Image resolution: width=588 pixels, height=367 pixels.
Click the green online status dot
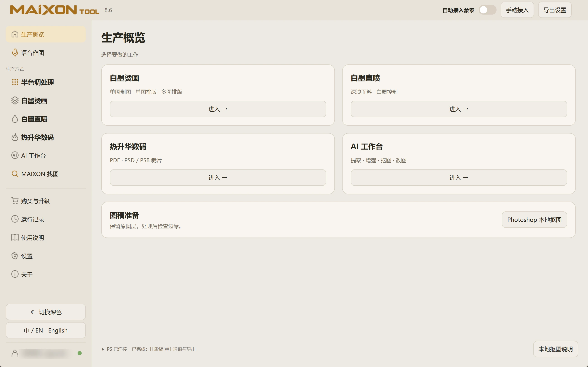click(x=79, y=353)
